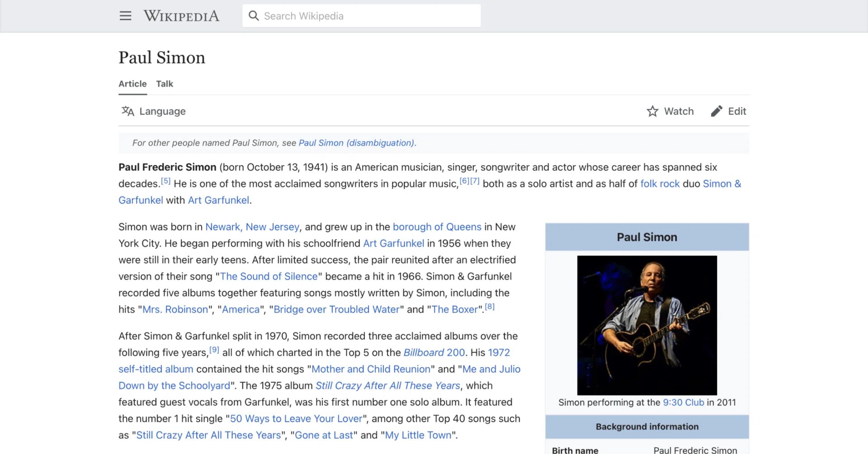
Task: Open citation reference [9]
Action: (x=214, y=350)
